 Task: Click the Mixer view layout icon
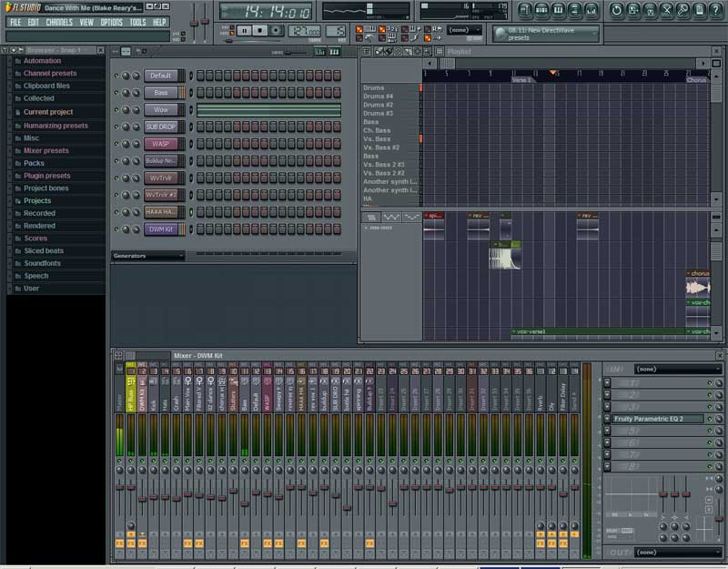click(118, 355)
